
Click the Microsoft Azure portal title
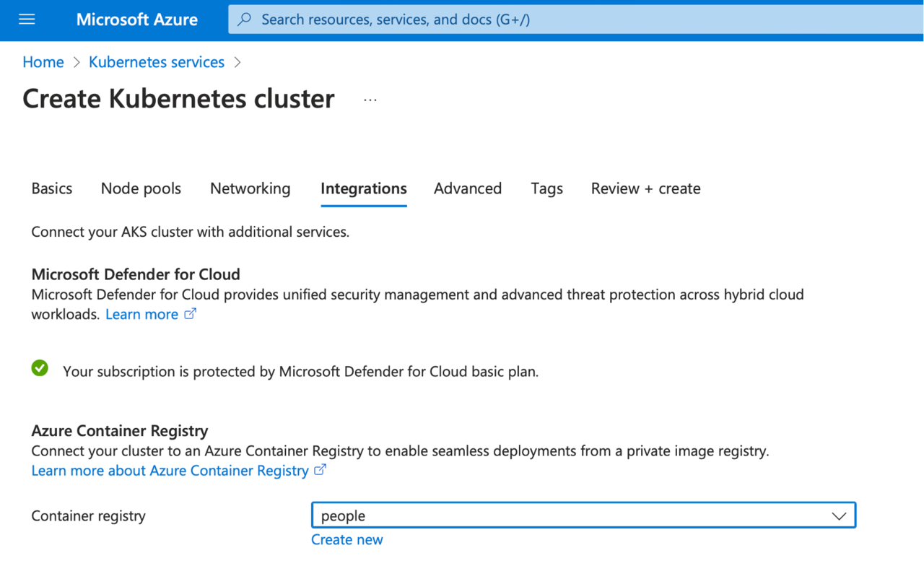[x=137, y=19]
